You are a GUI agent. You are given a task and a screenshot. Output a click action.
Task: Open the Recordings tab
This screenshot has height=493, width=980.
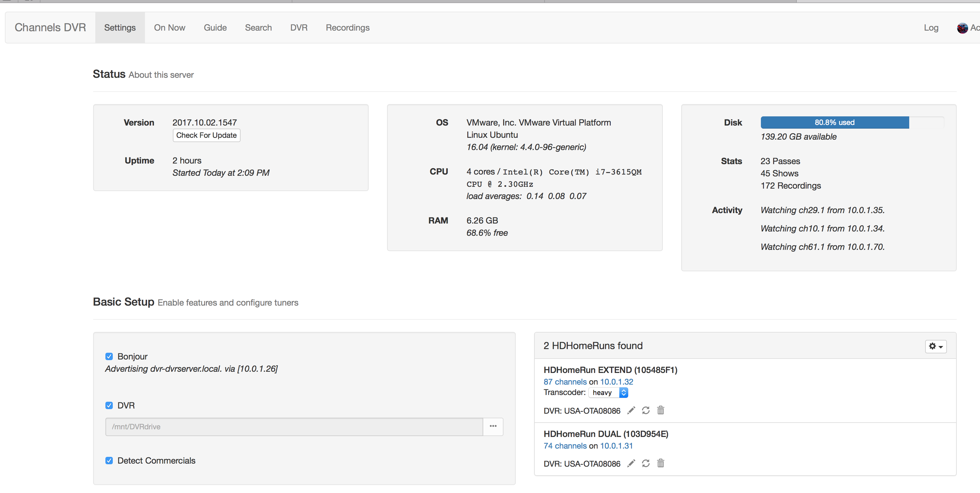coord(347,28)
